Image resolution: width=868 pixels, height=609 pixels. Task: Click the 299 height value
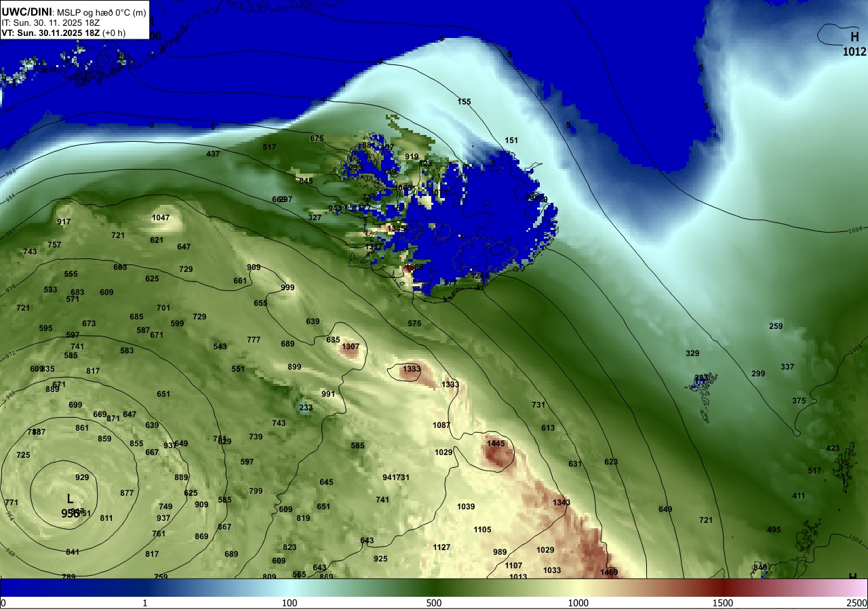click(x=758, y=374)
